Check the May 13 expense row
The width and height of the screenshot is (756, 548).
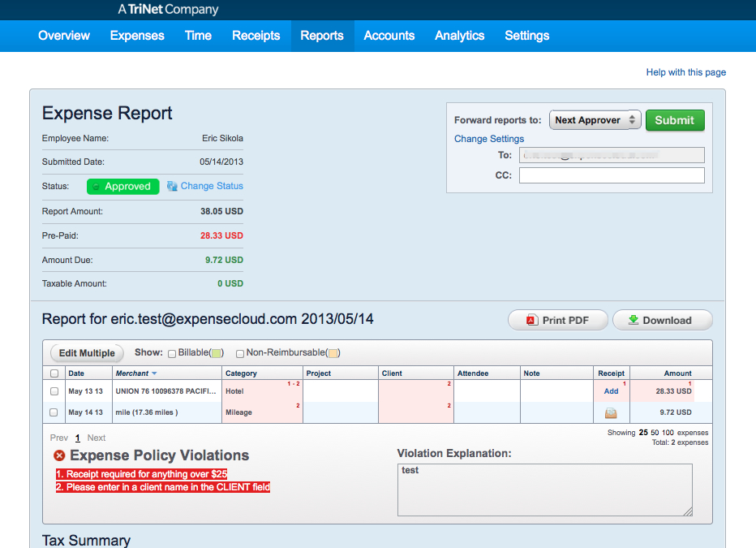click(x=54, y=391)
